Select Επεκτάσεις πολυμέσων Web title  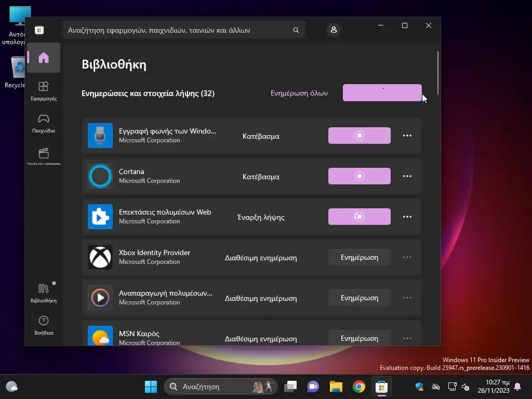point(165,212)
